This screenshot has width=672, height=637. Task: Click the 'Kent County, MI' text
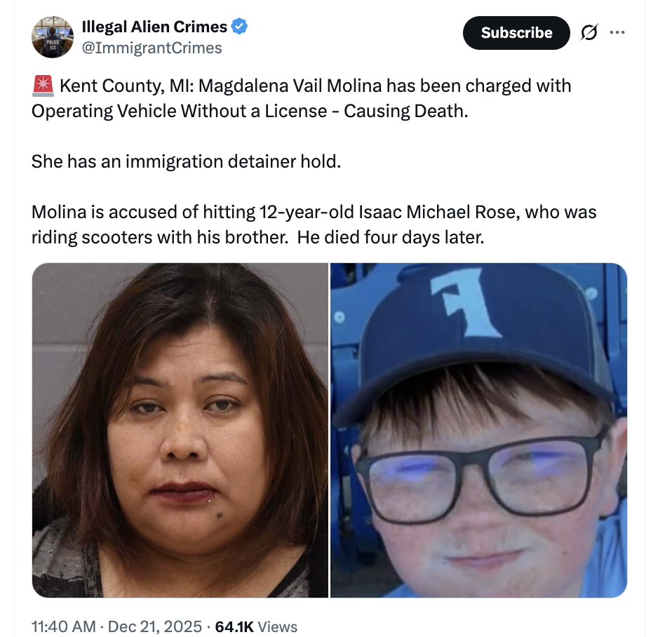pos(126,86)
